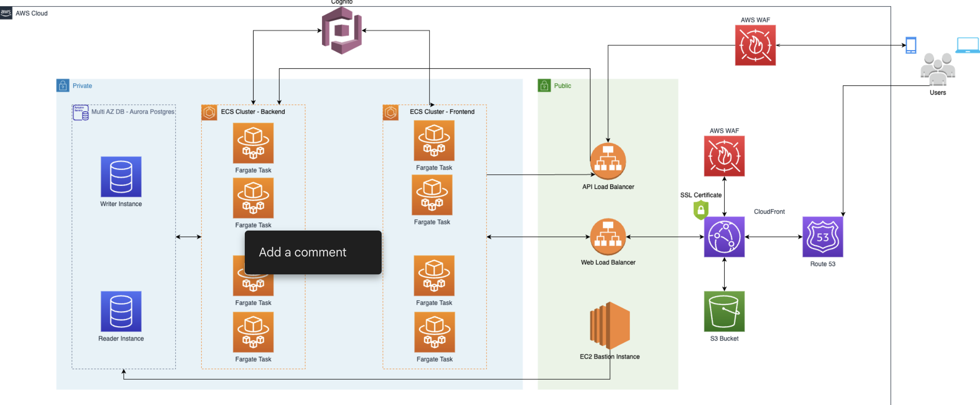Screen dimensions: 980x405
Task: Select the Route 53 label
Action: [x=823, y=264]
